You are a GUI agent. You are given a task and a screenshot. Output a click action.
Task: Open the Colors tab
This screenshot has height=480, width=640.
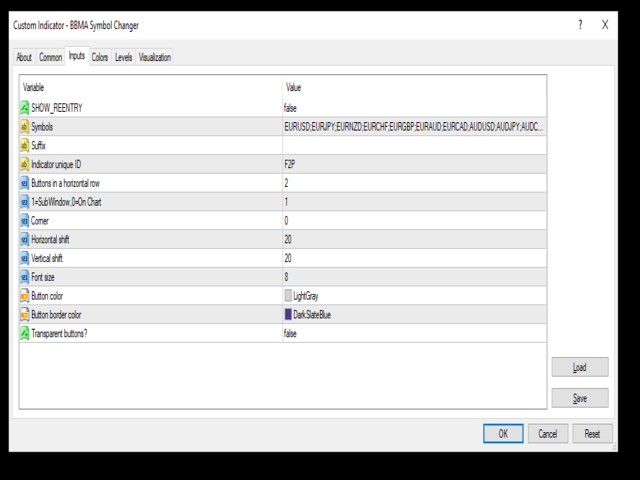click(100, 57)
